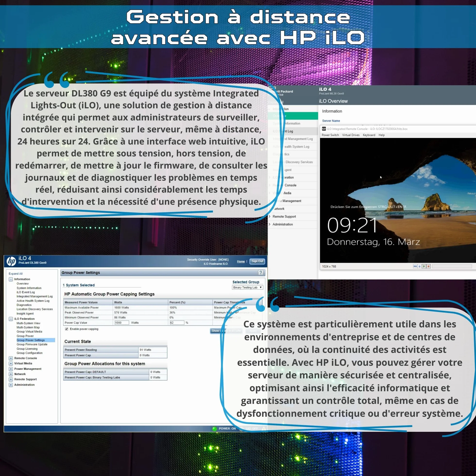Click the Sign Out button

(257, 261)
